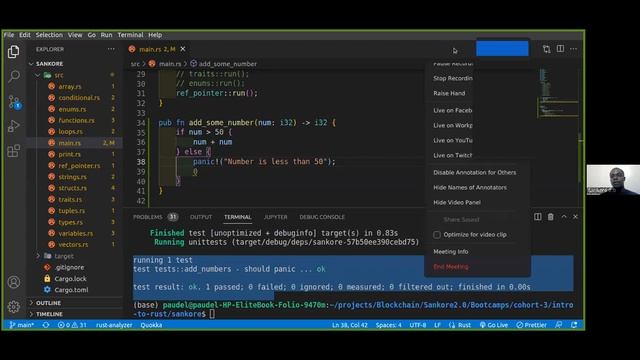
Task: Open the Extensions view icon
Action: (x=13, y=151)
